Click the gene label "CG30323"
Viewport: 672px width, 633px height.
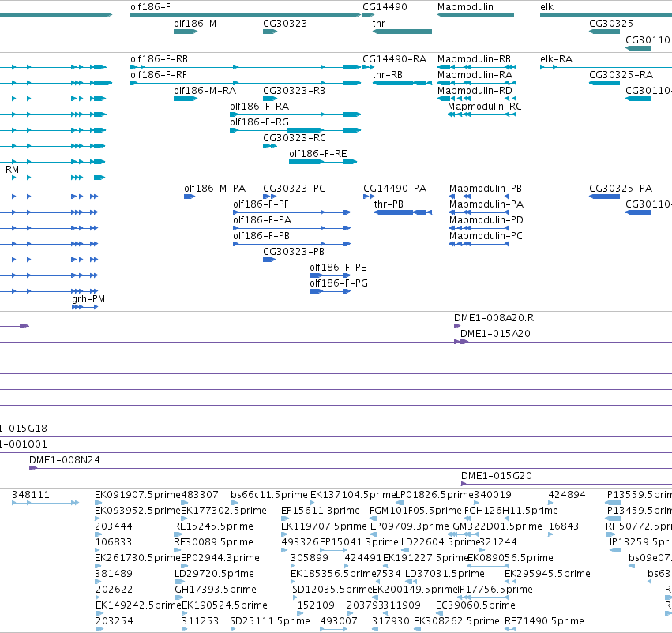tap(285, 23)
